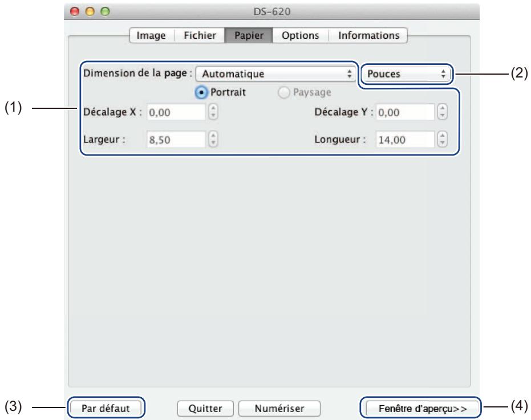Viewport: 531px width, 420px height.
Task: Start scanning with Numériser button
Action: coord(279,409)
